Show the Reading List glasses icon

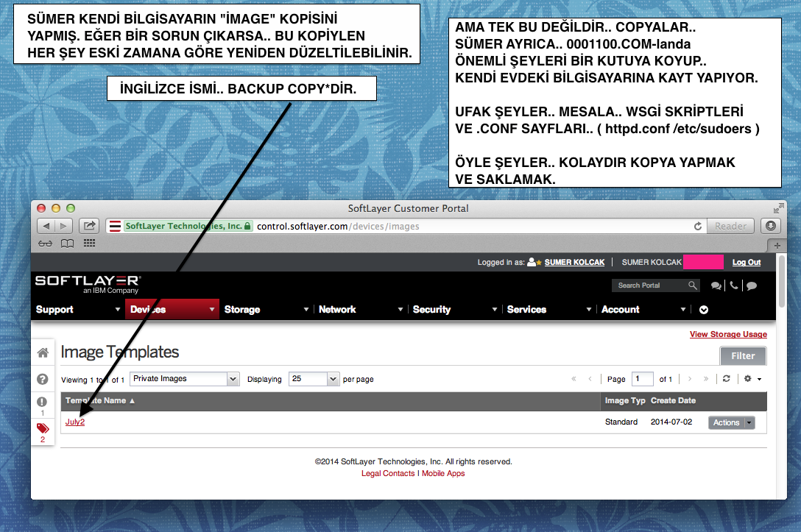point(45,244)
